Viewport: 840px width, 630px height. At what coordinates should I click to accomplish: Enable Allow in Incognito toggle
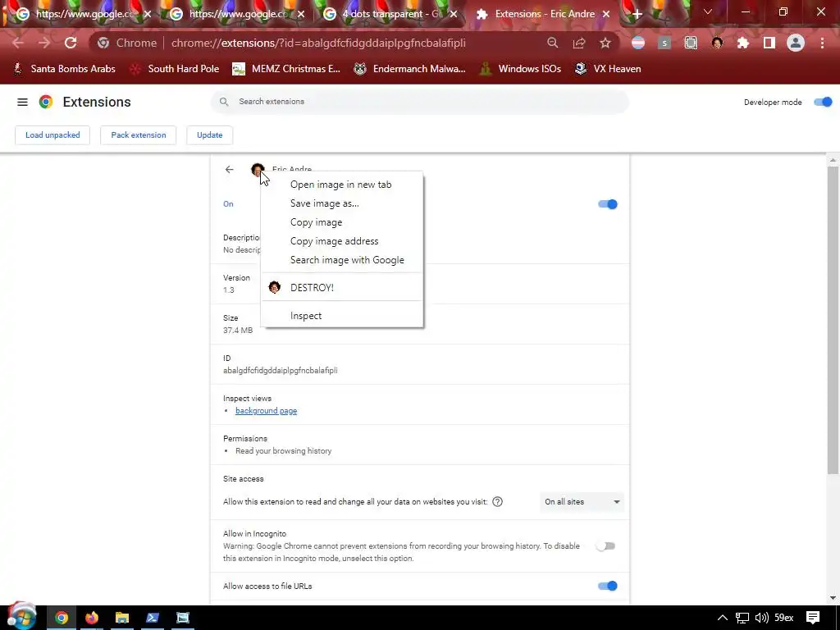click(x=606, y=546)
